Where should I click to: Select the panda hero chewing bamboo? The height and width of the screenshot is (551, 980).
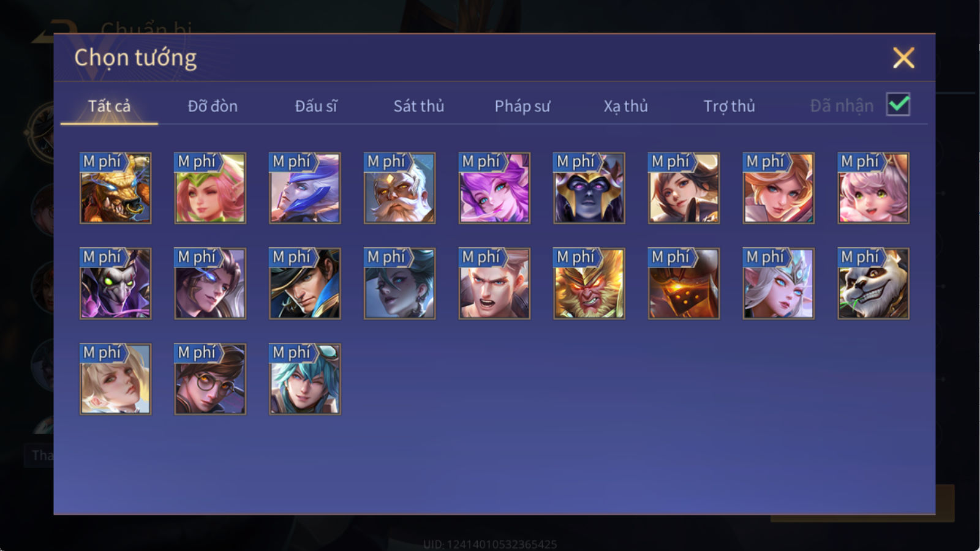click(x=873, y=283)
